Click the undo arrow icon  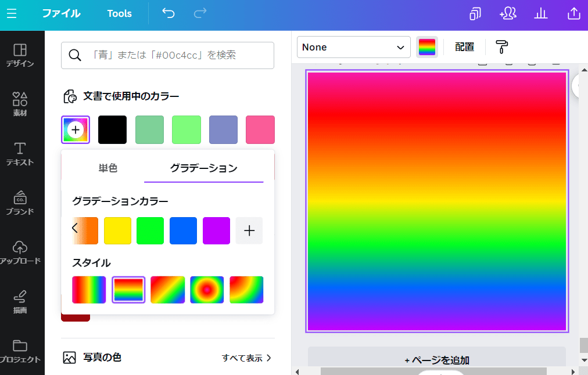tap(168, 13)
